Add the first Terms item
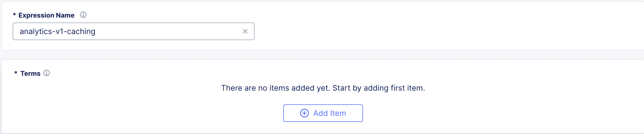 click(x=323, y=113)
